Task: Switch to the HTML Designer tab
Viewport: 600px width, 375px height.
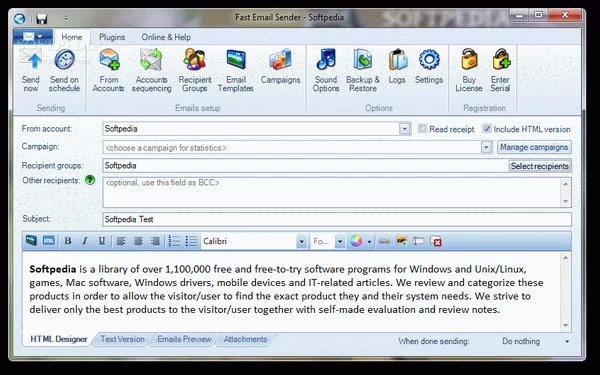Action: [x=59, y=339]
